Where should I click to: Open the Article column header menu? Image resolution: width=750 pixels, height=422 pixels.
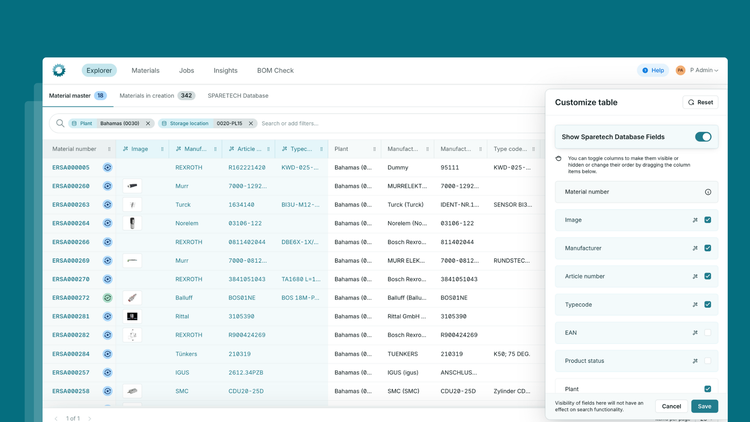(268, 149)
